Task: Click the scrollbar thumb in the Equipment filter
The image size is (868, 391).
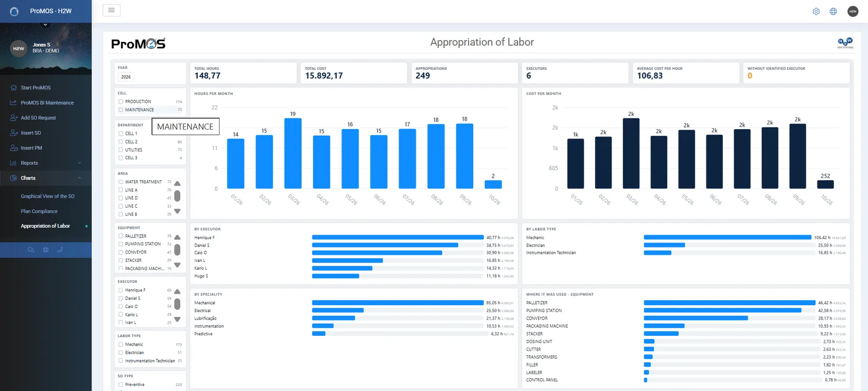Action: (x=177, y=250)
